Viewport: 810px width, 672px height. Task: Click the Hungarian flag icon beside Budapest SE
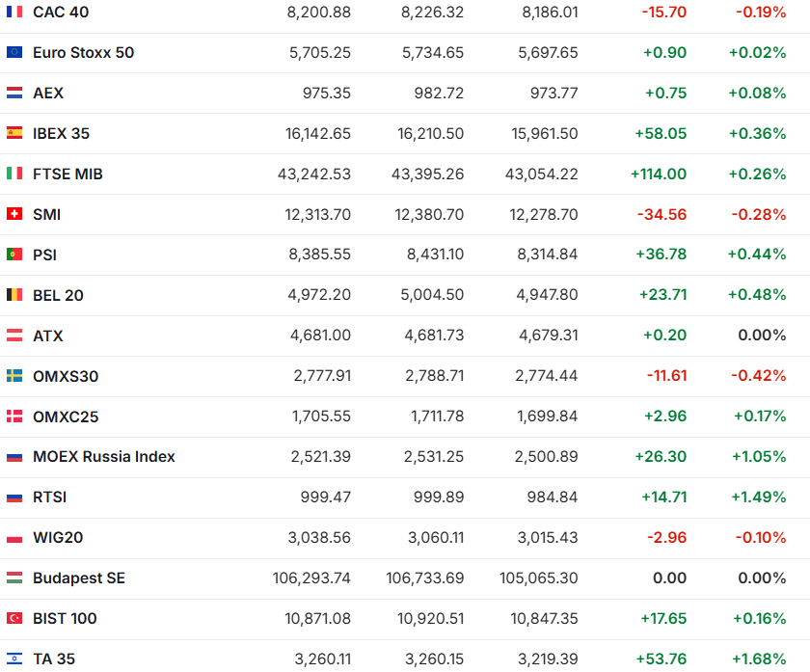click(13, 578)
